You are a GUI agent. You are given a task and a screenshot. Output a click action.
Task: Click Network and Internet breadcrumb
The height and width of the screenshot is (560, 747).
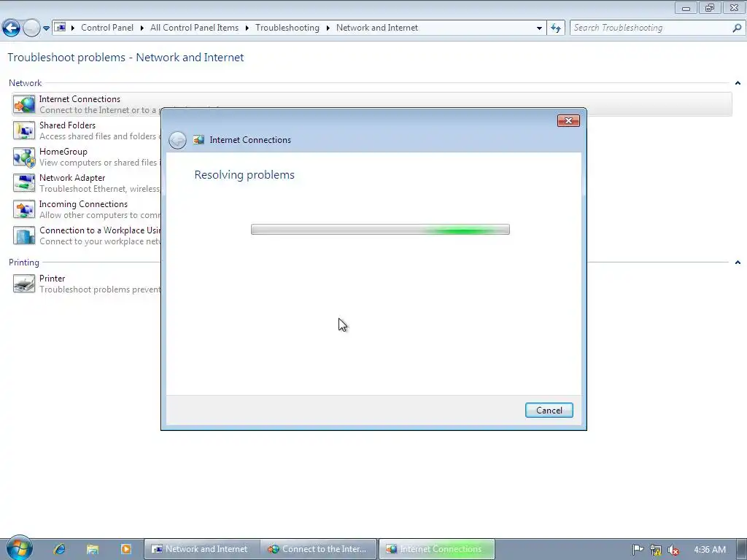pos(377,28)
